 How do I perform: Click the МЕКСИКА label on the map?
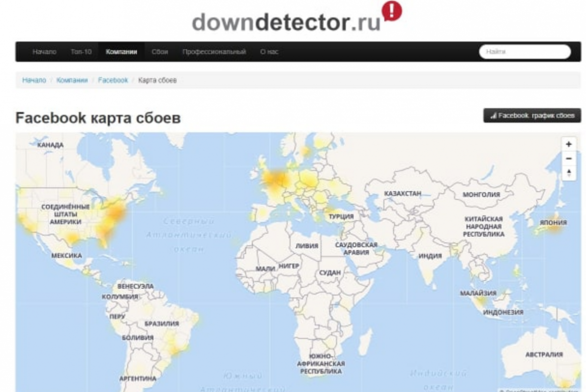66,256
